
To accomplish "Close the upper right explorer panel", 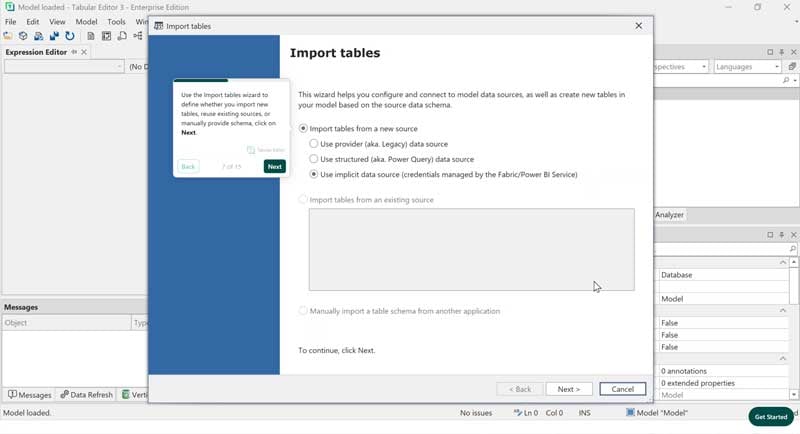I will tap(793, 52).
